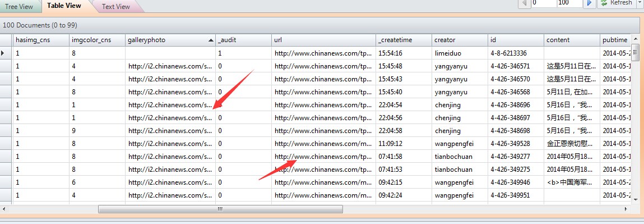Toggle sort arrow on galleryphoto column
The height and width of the screenshot is (224, 644).
211,40
